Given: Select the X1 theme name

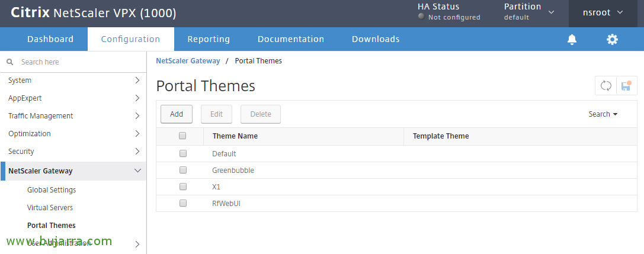Looking at the screenshot, I should point(216,187).
